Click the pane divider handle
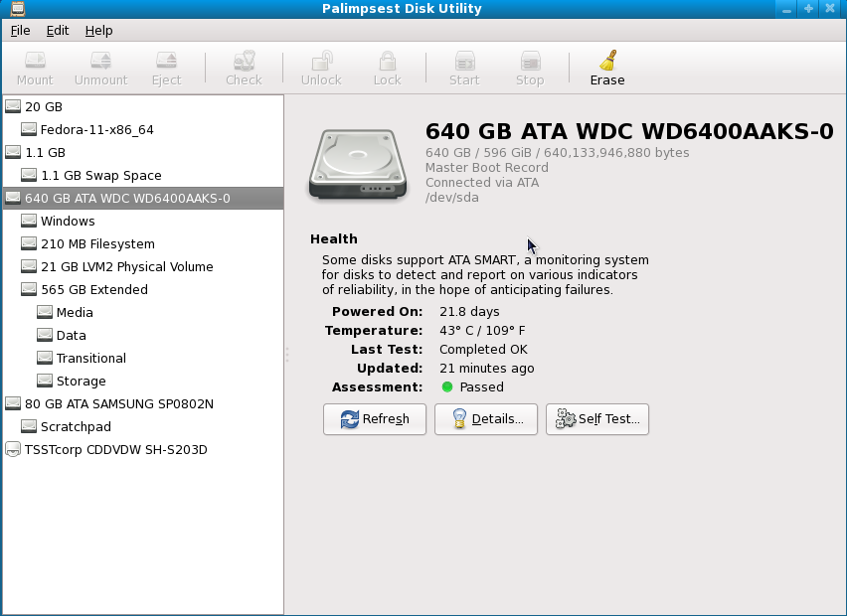 click(287, 355)
